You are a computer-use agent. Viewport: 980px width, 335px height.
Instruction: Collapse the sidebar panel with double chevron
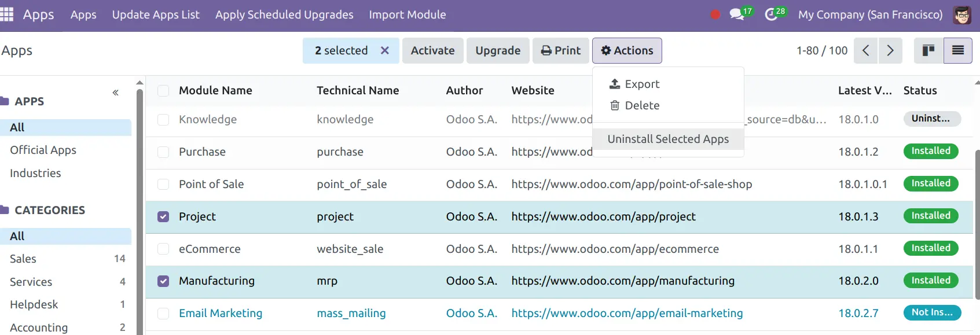click(x=115, y=93)
